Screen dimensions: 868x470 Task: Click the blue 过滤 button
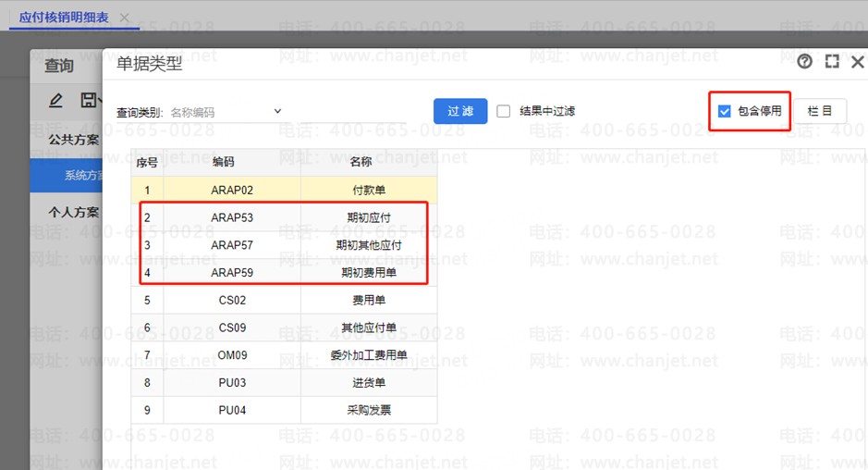pyautogui.click(x=460, y=111)
